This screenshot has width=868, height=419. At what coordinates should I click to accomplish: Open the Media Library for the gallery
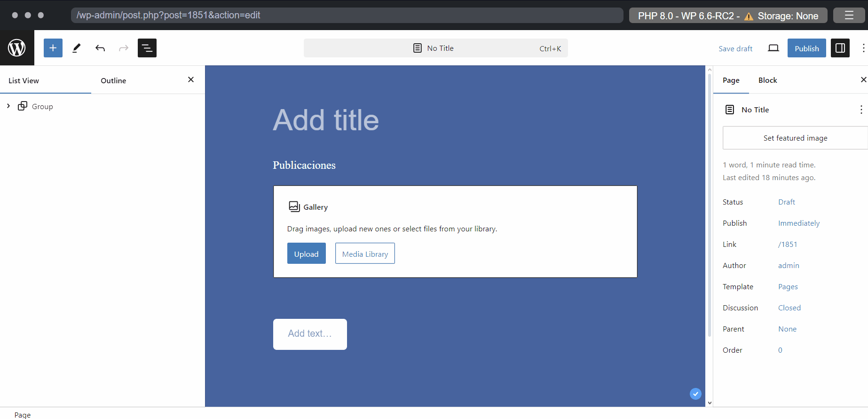pyautogui.click(x=365, y=254)
